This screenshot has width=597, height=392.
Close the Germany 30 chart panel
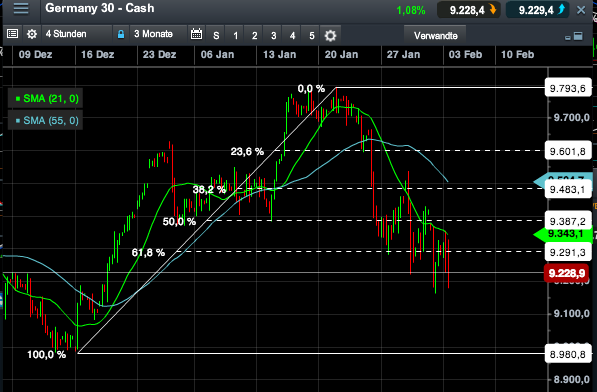click(581, 10)
